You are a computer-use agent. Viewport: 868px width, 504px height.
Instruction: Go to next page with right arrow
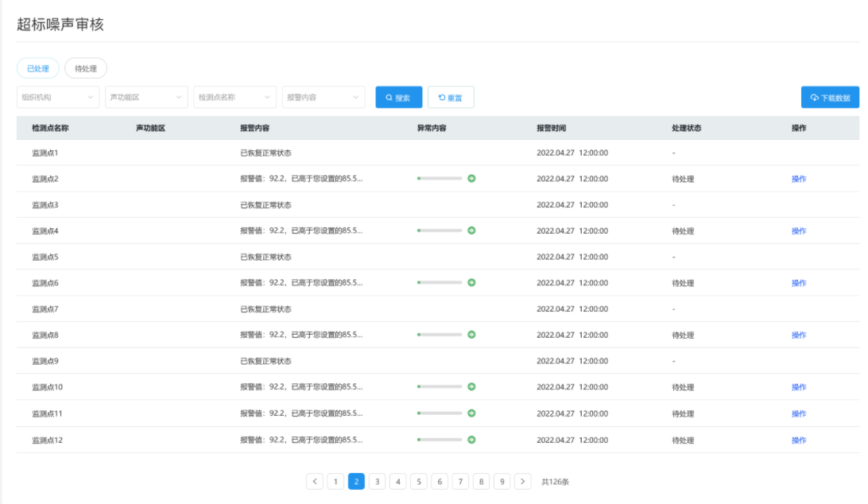pyautogui.click(x=522, y=481)
